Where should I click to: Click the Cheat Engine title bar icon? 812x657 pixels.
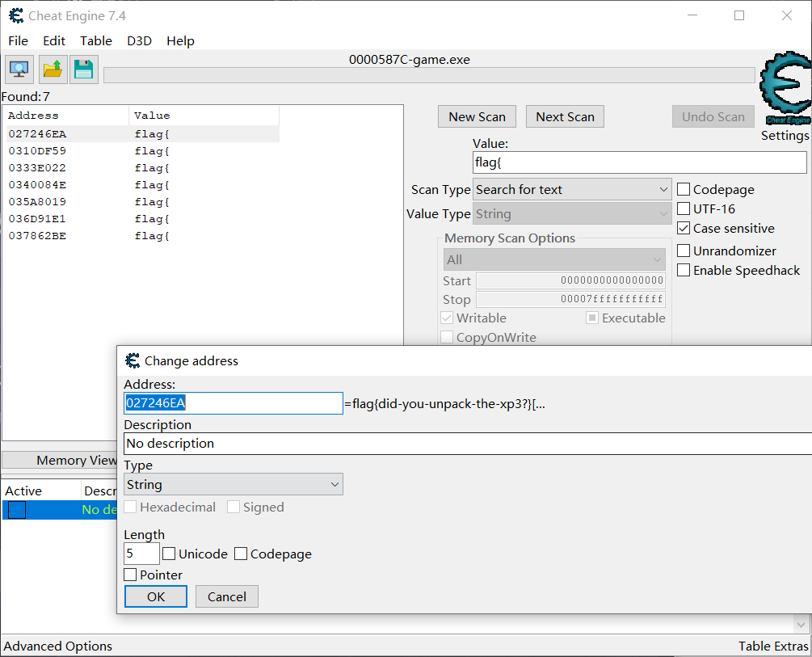15,15
